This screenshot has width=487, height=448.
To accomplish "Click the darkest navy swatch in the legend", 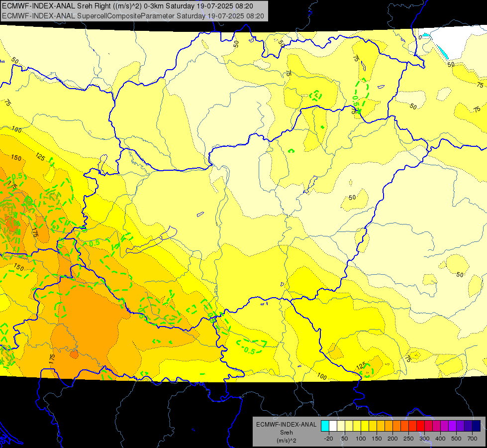I will click(477, 426).
